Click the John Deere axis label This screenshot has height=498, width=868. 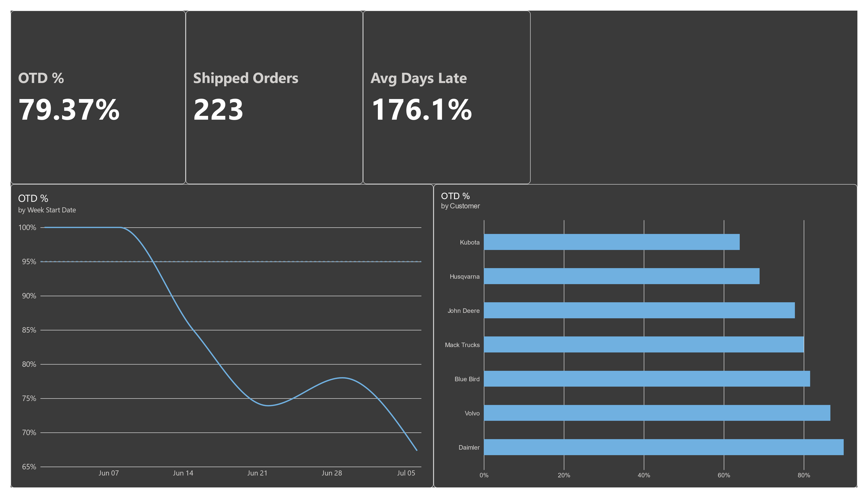463,311
